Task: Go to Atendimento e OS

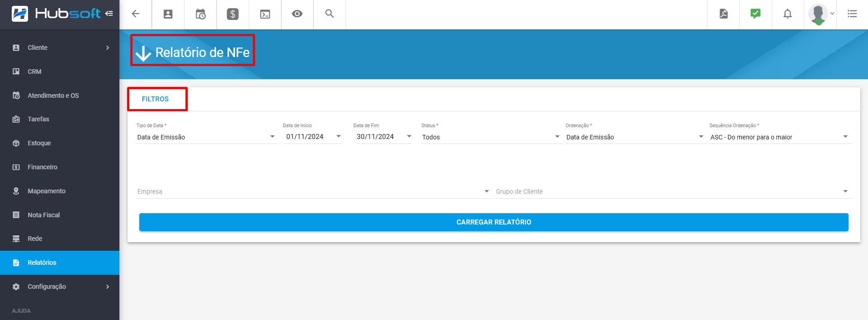Action: pyautogui.click(x=60, y=96)
